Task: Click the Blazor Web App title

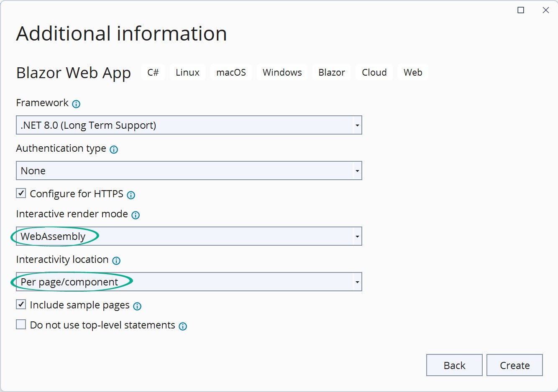Action: [74, 73]
